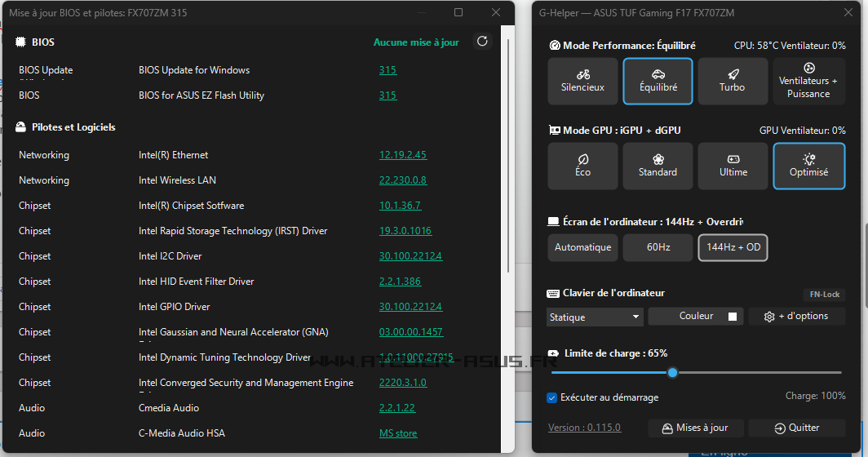
Task: Select the Silencieux performance mode
Action: click(582, 81)
